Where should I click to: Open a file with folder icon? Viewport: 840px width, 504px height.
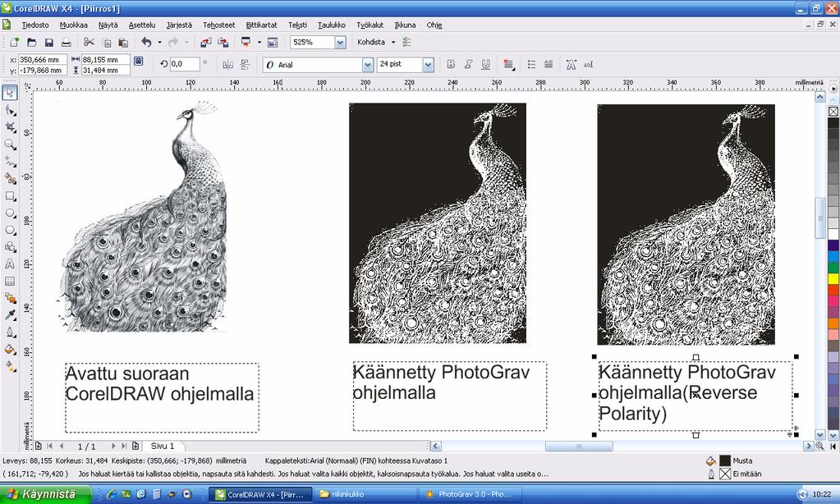pos(31,42)
